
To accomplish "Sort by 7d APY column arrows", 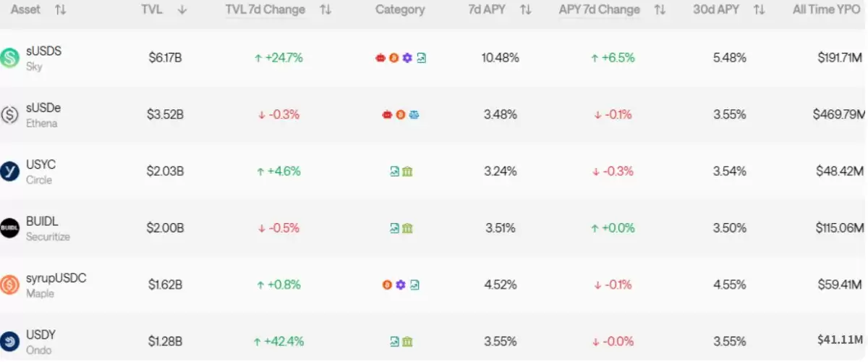I will pos(526,10).
